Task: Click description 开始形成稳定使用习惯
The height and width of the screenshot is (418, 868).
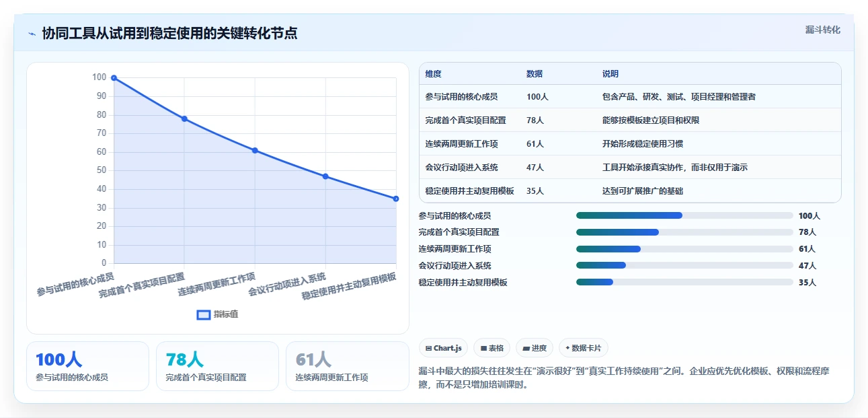Action: [643, 144]
